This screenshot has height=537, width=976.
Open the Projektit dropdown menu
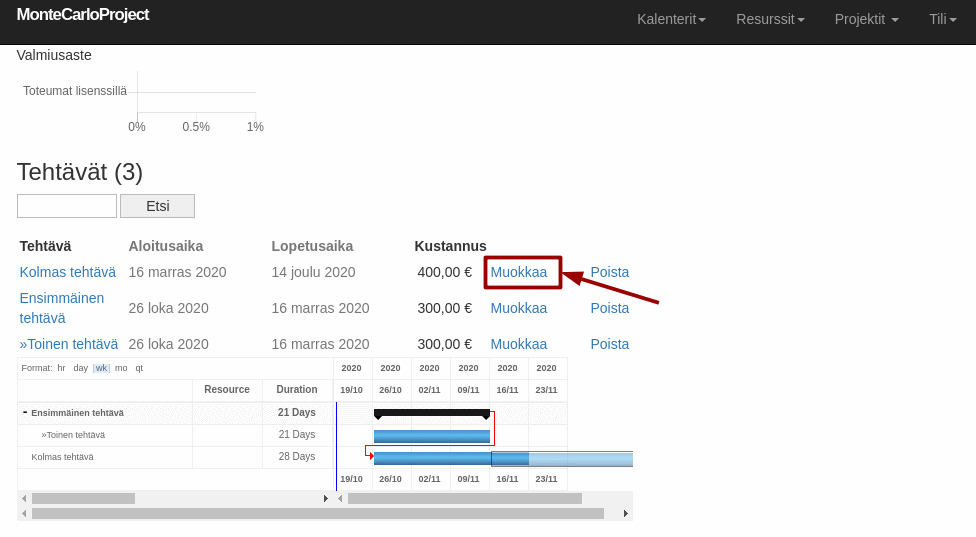[866, 19]
